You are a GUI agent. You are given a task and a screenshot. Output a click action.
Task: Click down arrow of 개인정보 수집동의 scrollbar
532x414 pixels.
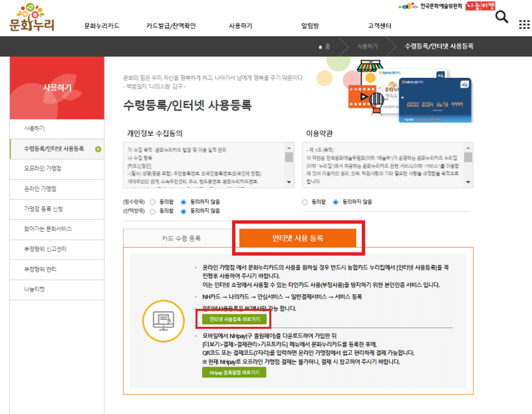pyautogui.click(x=289, y=182)
